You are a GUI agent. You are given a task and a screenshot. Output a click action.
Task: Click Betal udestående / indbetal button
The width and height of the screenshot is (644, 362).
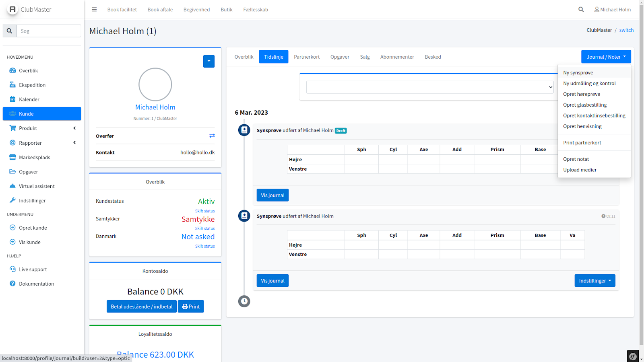pos(141,306)
